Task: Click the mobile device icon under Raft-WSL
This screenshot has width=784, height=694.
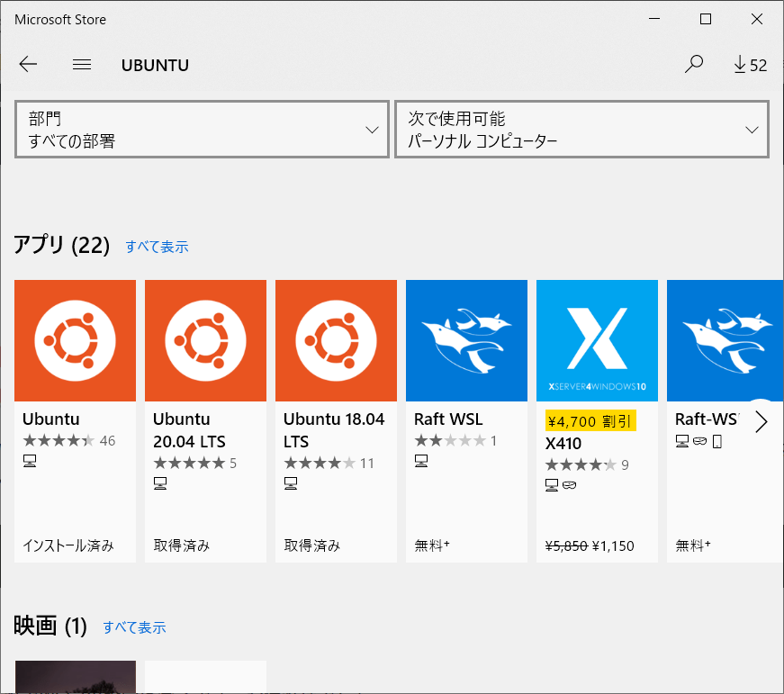Action: click(717, 441)
